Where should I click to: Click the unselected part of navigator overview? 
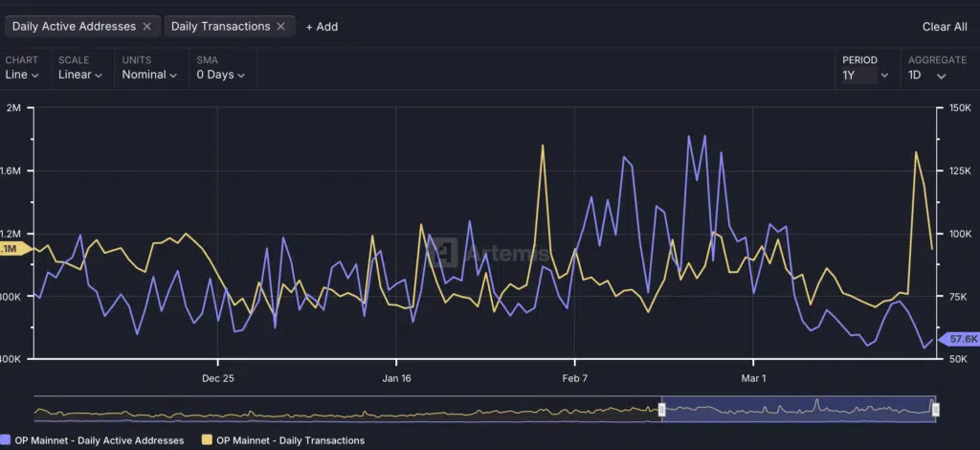[x=346, y=410]
